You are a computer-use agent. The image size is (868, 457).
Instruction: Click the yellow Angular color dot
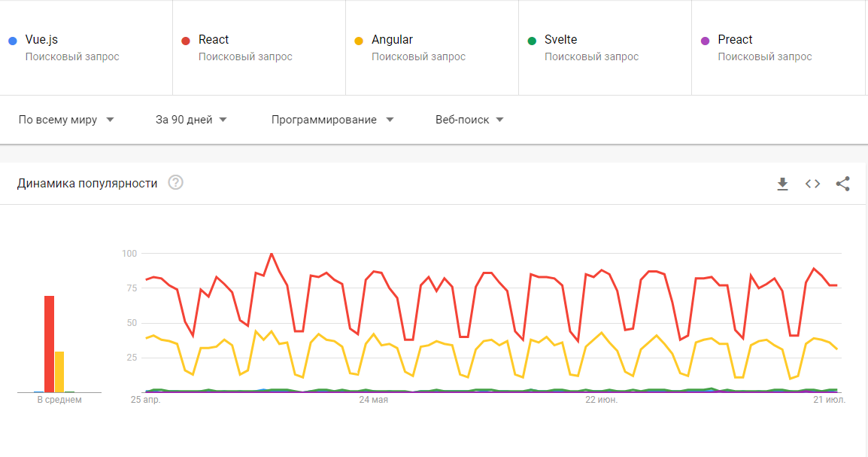[358, 41]
